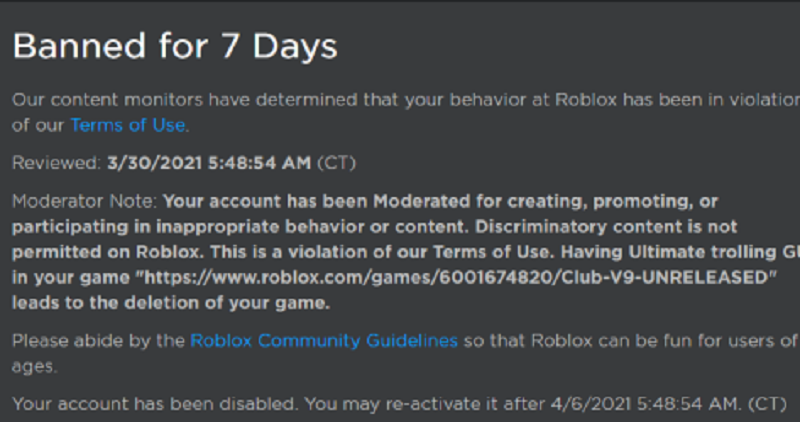Click the "Moderator Note:" label
800x422 pixels.
[x=85, y=201]
